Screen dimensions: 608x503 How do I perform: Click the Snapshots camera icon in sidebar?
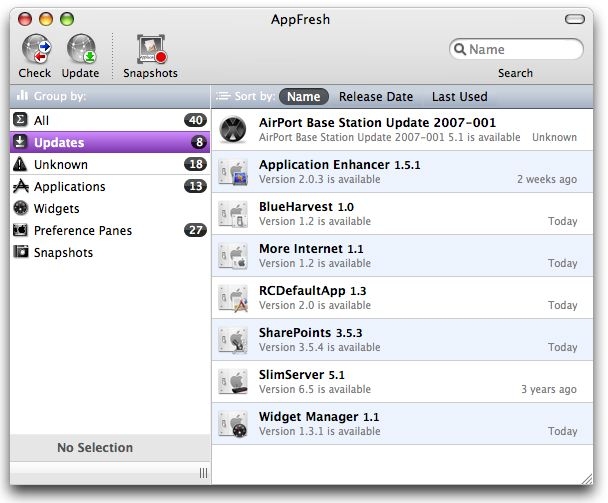click(x=21, y=252)
